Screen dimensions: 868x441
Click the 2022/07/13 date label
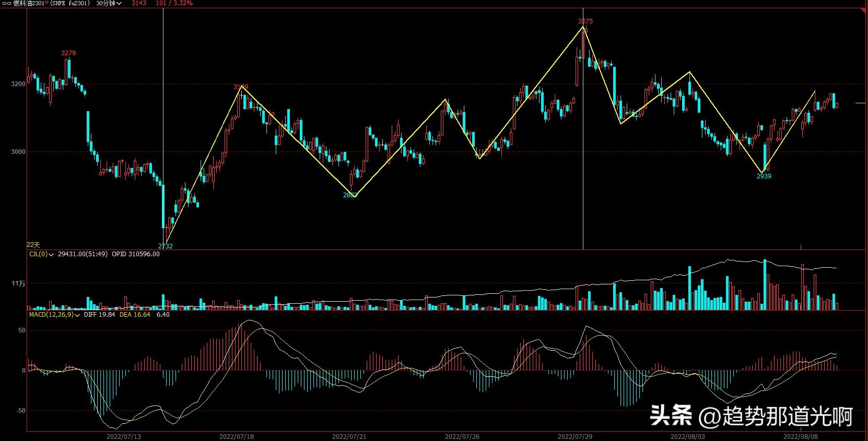point(124,436)
